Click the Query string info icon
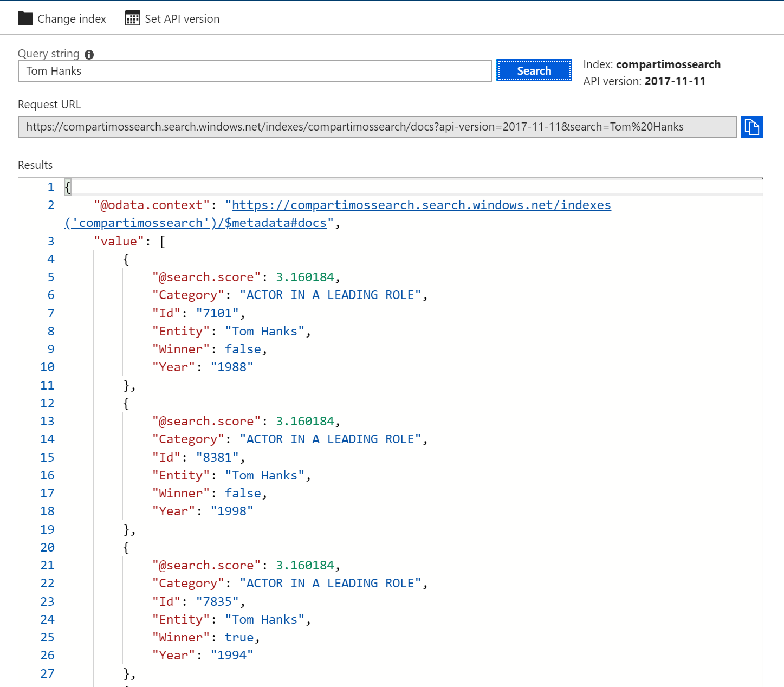Image resolution: width=784 pixels, height=687 pixels. 89,54
